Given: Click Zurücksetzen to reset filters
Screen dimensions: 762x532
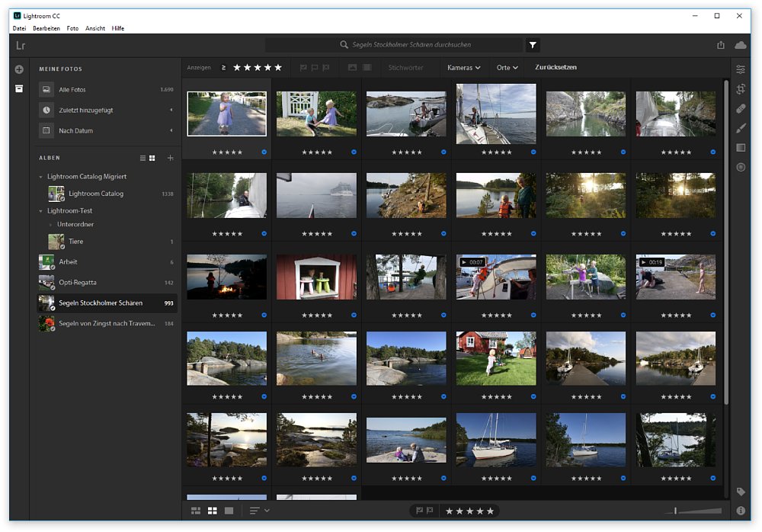Looking at the screenshot, I should [x=556, y=67].
